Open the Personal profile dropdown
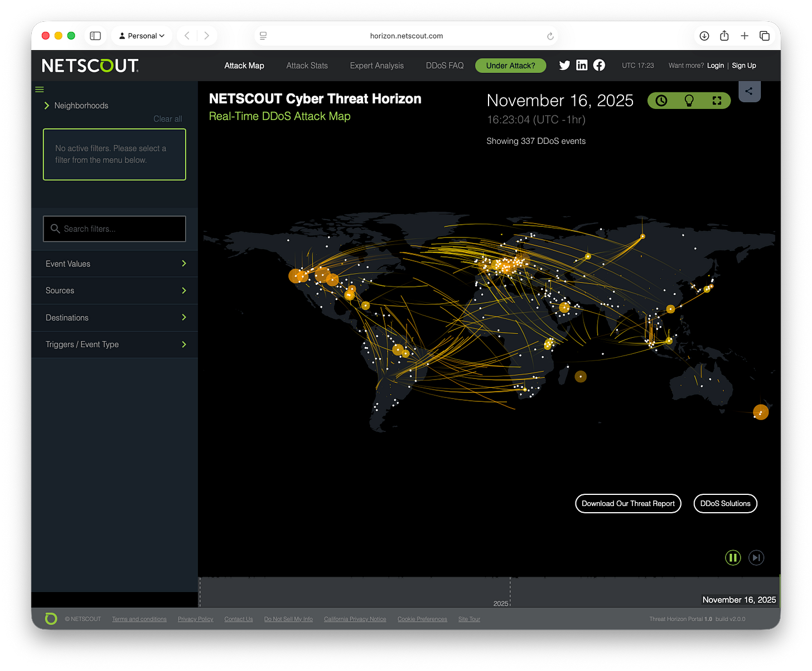The width and height of the screenshot is (812, 671). pyautogui.click(x=142, y=36)
